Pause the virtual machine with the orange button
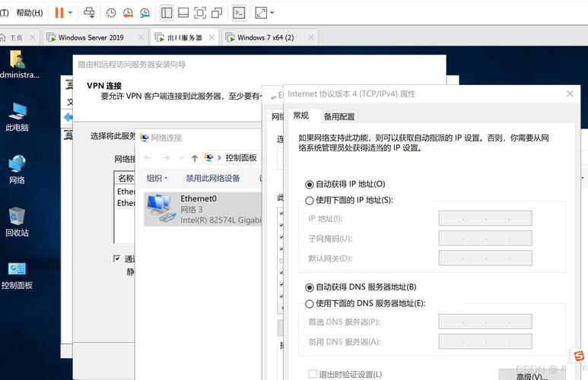Viewport: 588px width, 380px height. coord(59,13)
